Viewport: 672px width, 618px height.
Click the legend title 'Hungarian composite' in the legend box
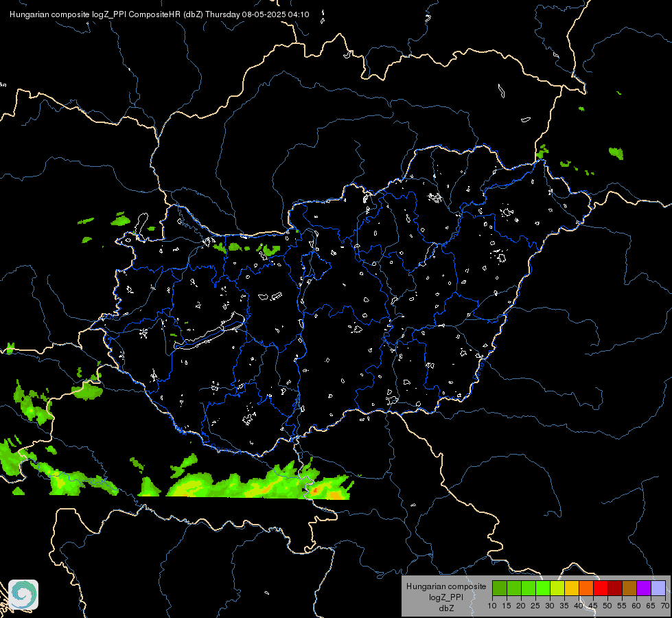click(x=446, y=586)
